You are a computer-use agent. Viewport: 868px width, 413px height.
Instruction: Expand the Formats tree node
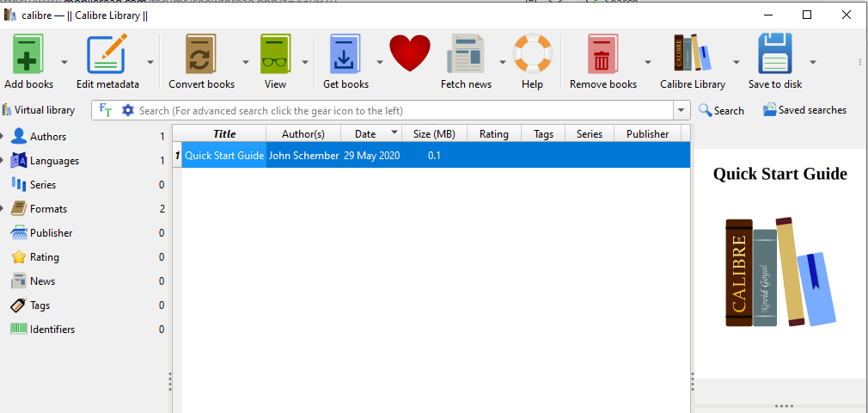[3, 209]
